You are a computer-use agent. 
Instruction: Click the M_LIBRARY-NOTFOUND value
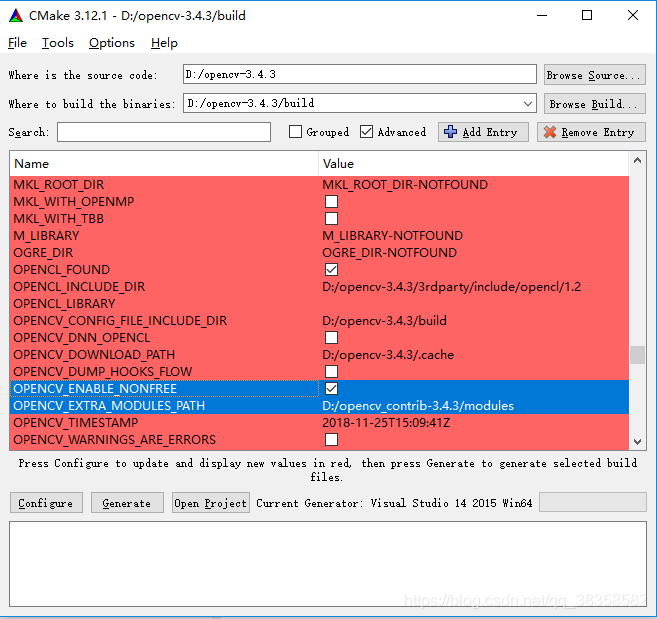click(x=392, y=236)
